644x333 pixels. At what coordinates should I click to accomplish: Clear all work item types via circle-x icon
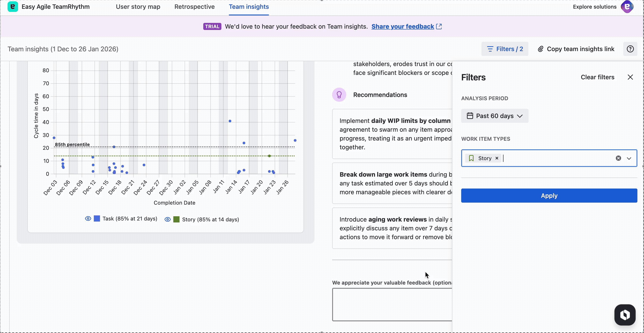click(x=618, y=158)
